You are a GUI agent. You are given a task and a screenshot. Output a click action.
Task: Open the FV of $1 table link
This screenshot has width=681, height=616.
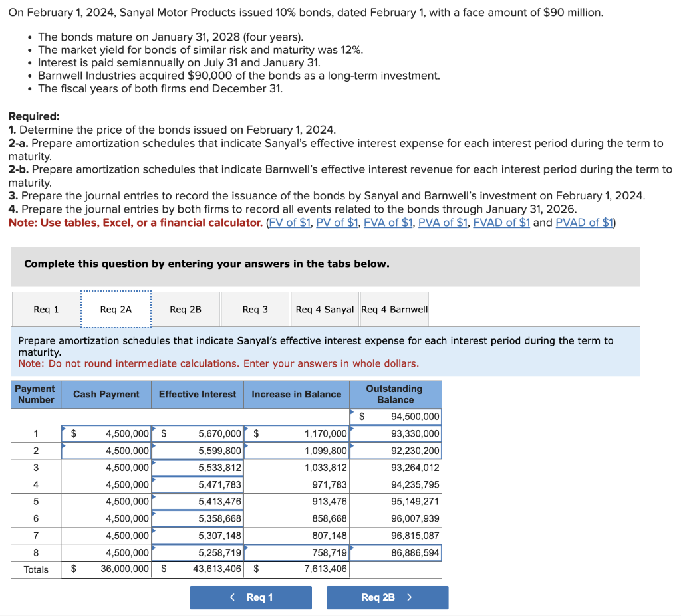pyautogui.click(x=290, y=222)
